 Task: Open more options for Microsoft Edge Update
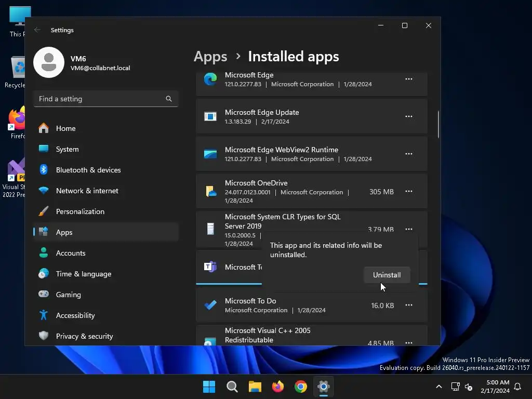[x=409, y=116]
